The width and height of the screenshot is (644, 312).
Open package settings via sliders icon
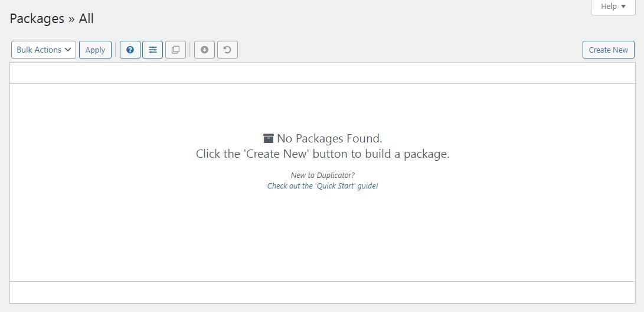(x=152, y=50)
